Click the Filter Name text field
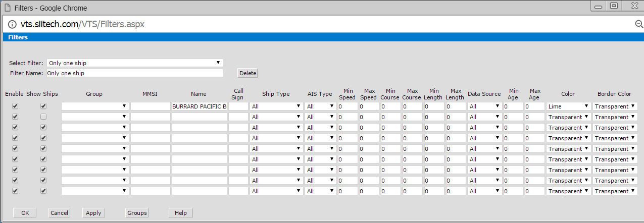 click(x=134, y=73)
